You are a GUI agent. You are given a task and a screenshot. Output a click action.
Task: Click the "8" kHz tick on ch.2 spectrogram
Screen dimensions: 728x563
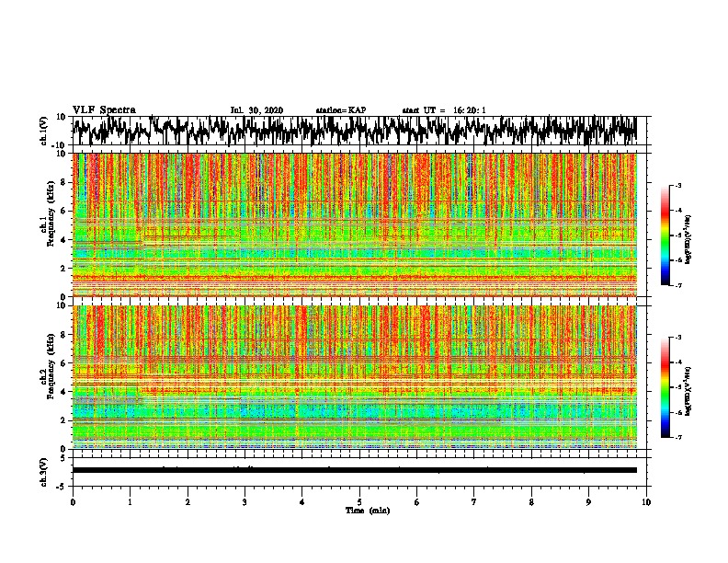pyautogui.click(x=63, y=335)
